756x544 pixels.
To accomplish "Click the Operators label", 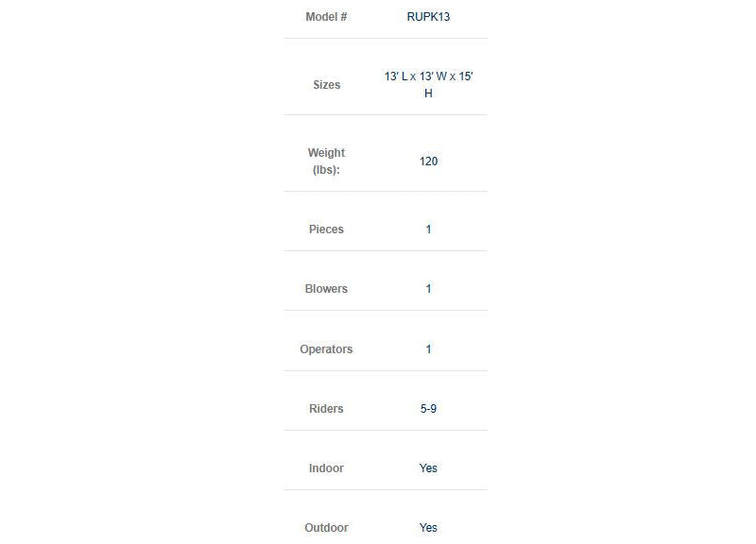I will click(x=326, y=349).
